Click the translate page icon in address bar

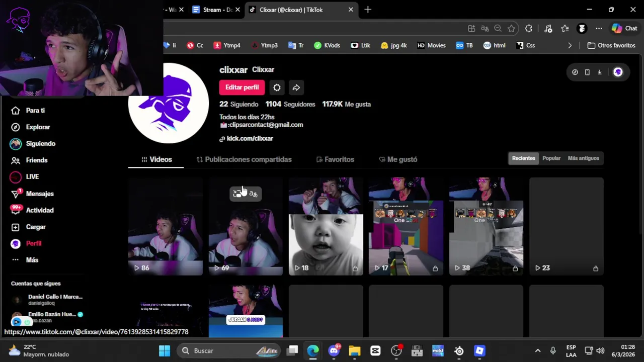[485, 29]
